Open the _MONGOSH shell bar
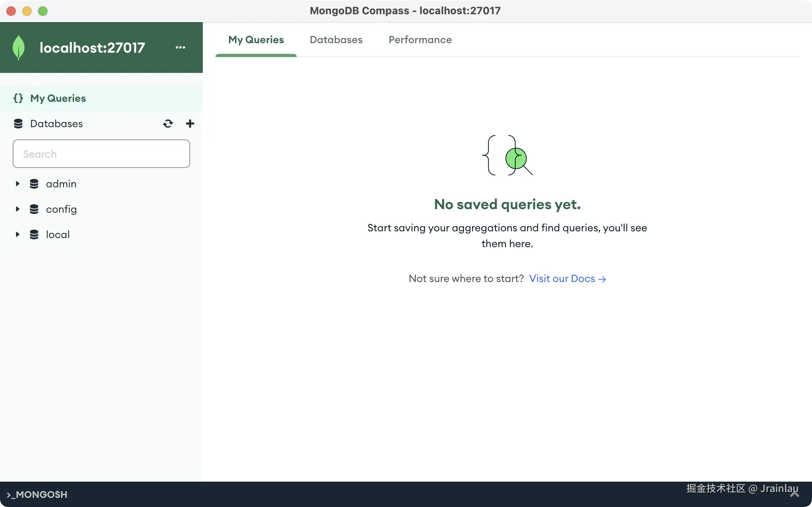The height and width of the screenshot is (507, 812). tap(37, 494)
